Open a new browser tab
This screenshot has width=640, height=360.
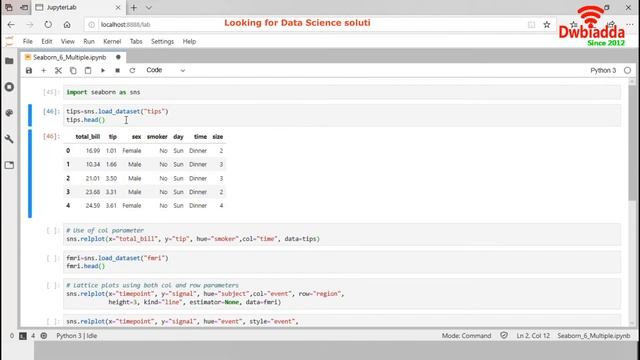[x=133, y=8]
